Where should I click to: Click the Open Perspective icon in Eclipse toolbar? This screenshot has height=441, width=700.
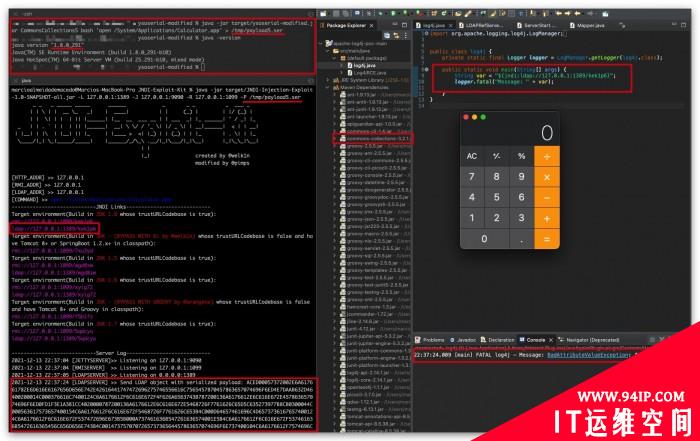click(x=605, y=14)
